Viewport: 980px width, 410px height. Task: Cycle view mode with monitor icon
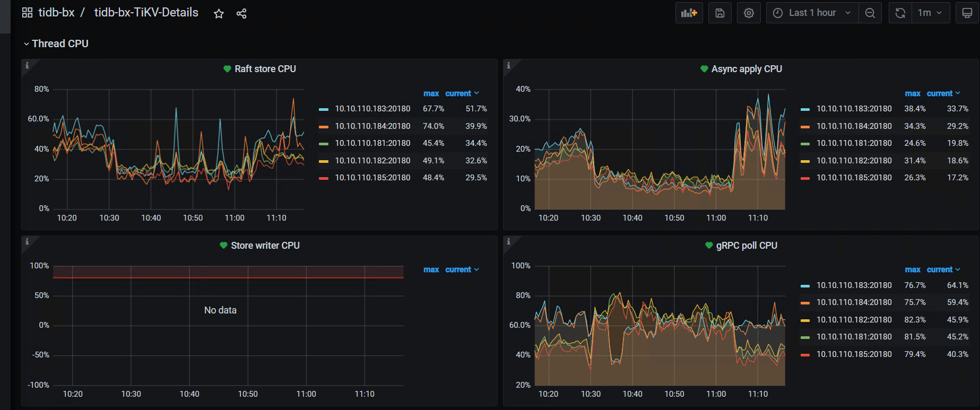(967, 13)
